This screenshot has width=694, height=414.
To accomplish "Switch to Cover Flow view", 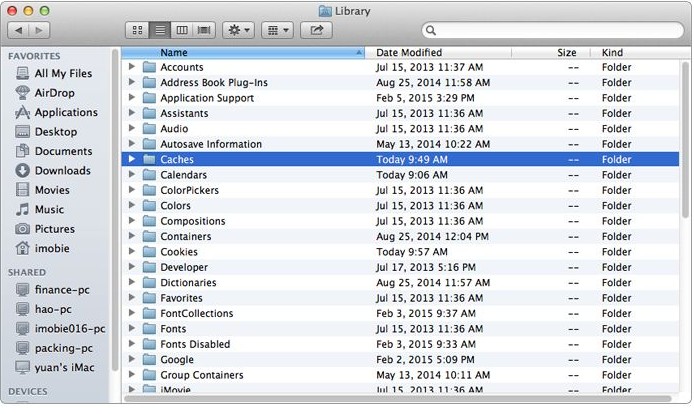I will pos(205,31).
